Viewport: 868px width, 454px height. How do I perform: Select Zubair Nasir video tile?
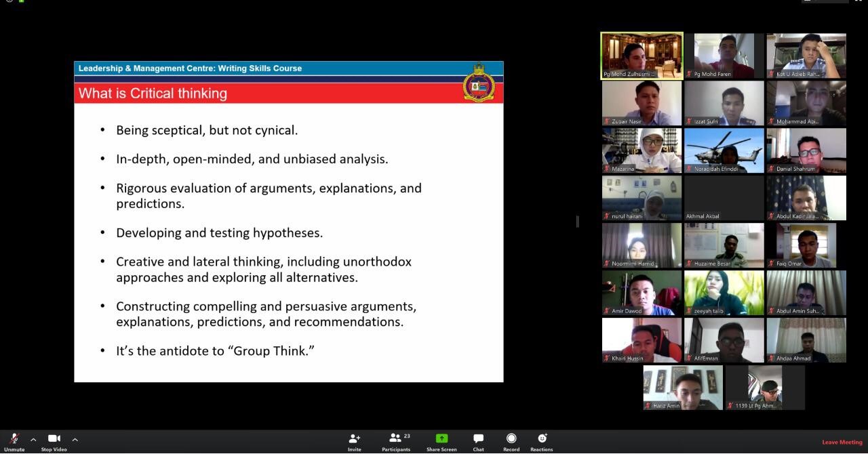(x=642, y=103)
